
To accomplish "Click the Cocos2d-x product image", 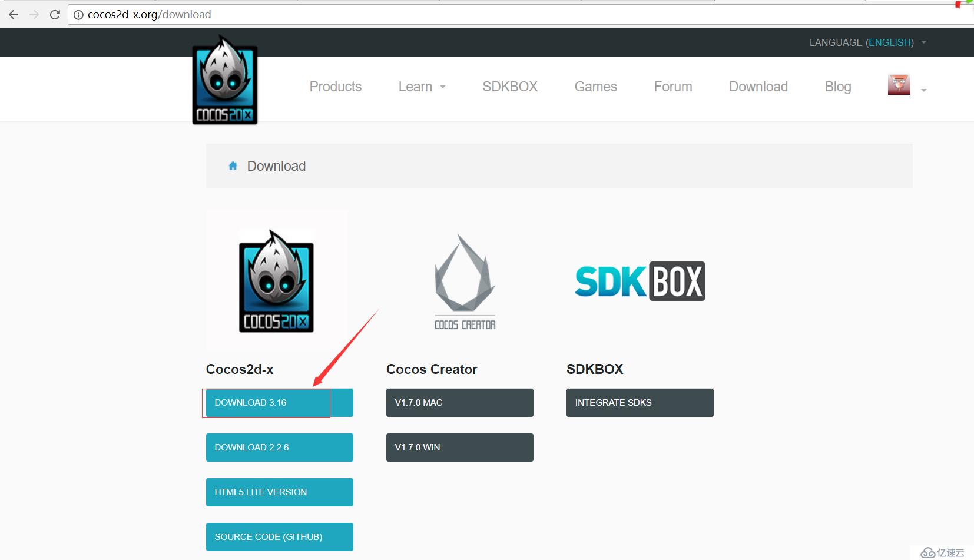I will pyautogui.click(x=276, y=281).
